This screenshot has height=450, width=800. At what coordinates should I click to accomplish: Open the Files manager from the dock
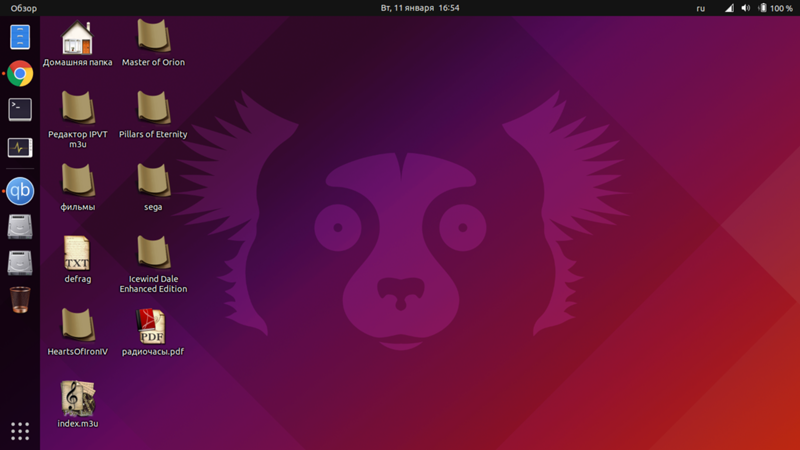coord(20,37)
